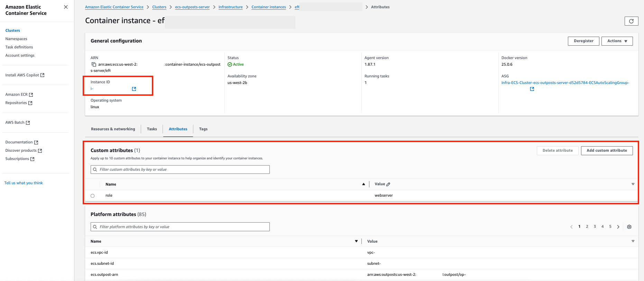The image size is (644, 281).
Task: Open platform attributes settings gear
Action: pos(629,227)
